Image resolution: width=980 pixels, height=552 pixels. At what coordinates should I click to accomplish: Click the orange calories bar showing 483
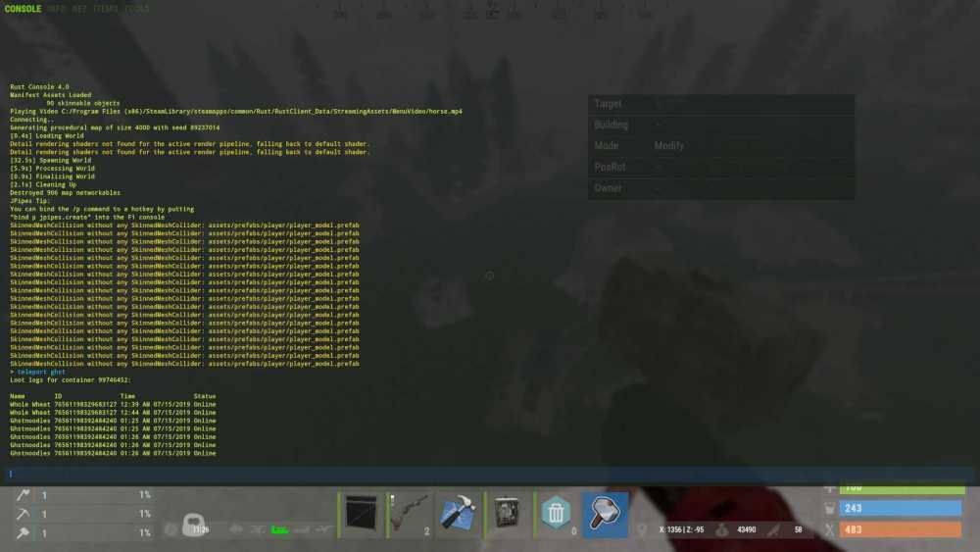click(x=901, y=529)
